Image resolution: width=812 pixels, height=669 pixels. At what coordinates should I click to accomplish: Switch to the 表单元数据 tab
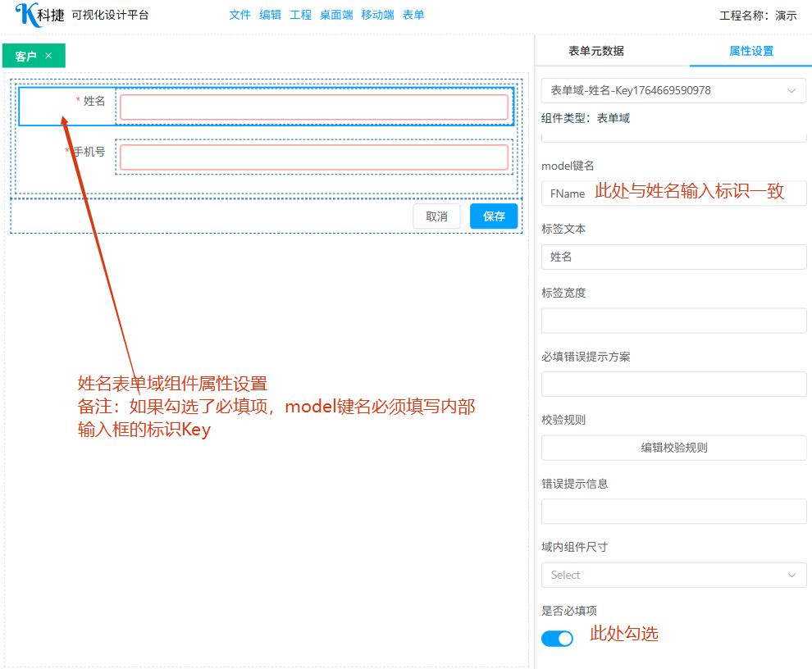click(x=596, y=51)
